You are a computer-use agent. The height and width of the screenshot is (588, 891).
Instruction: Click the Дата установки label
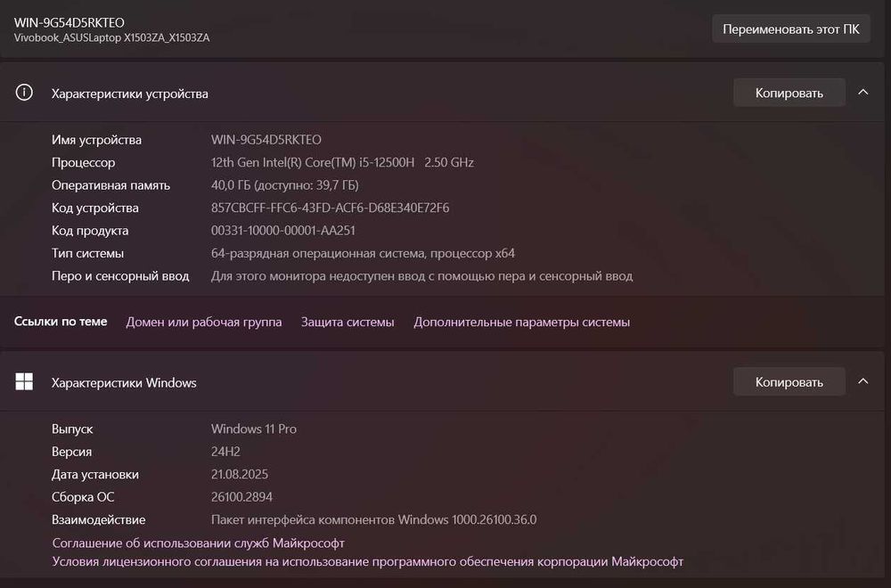[95, 474]
